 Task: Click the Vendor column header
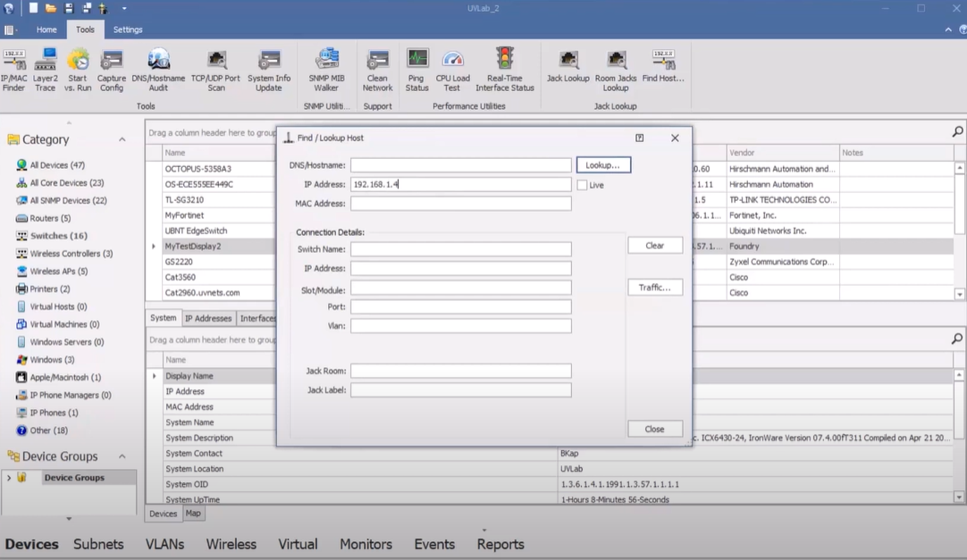point(782,153)
